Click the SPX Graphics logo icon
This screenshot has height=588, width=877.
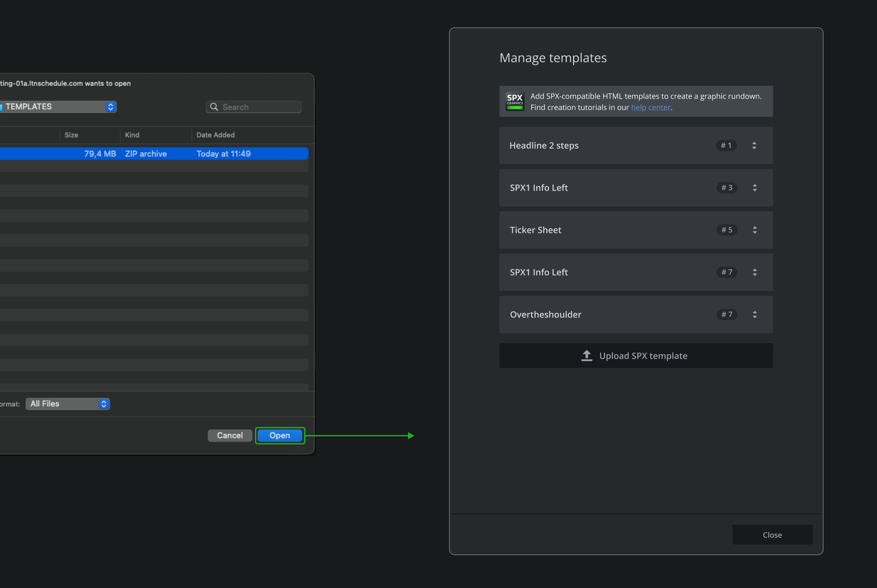514,101
